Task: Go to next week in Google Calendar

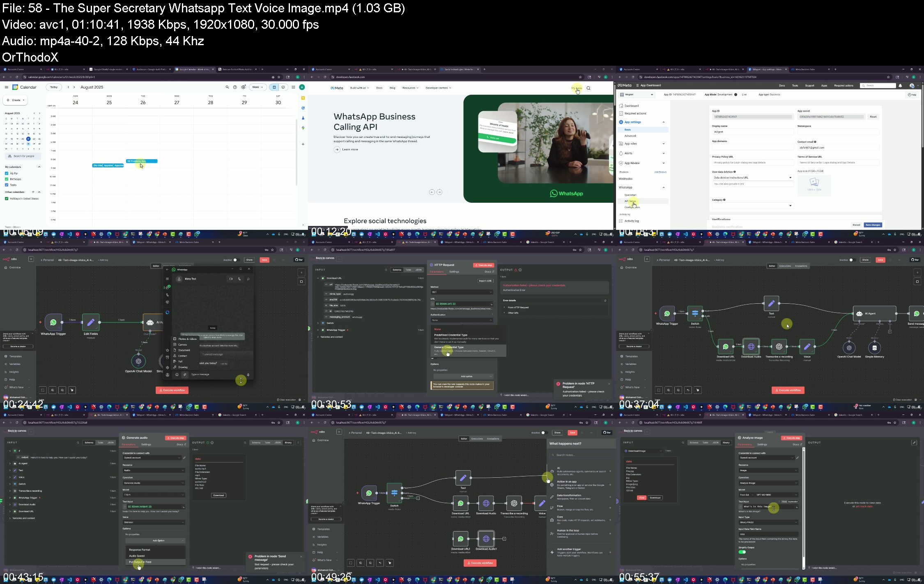Action: pos(74,87)
